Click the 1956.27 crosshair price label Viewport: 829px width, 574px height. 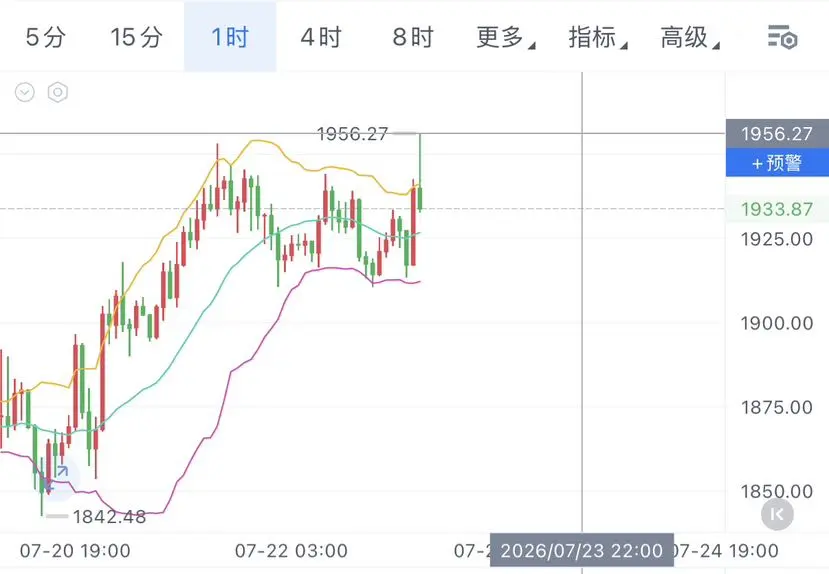click(x=777, y=134)
